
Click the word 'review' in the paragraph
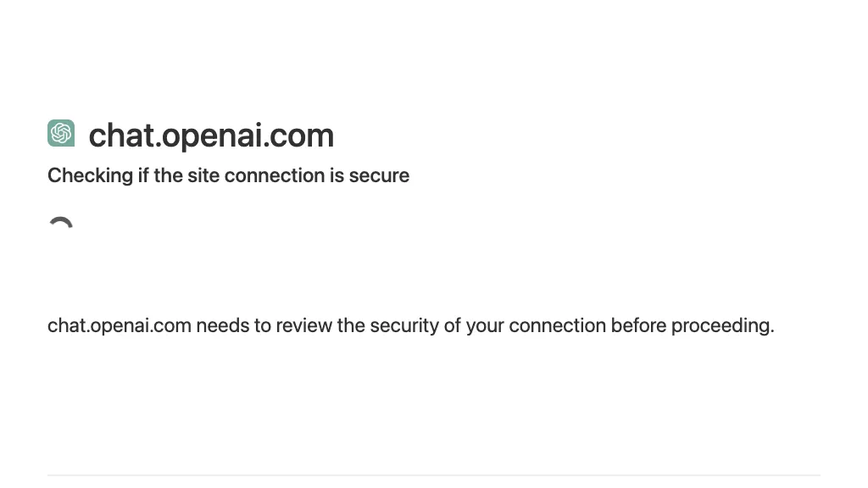304,325
